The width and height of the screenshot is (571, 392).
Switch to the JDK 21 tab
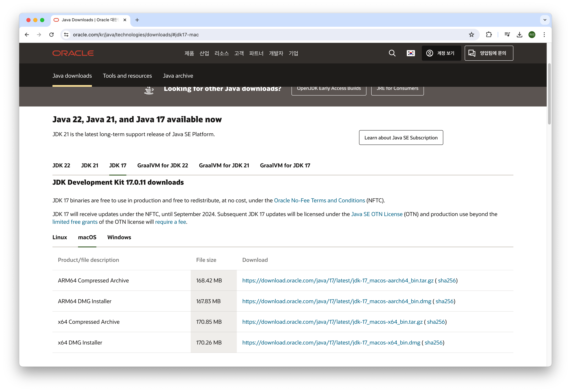coord(90,165)
